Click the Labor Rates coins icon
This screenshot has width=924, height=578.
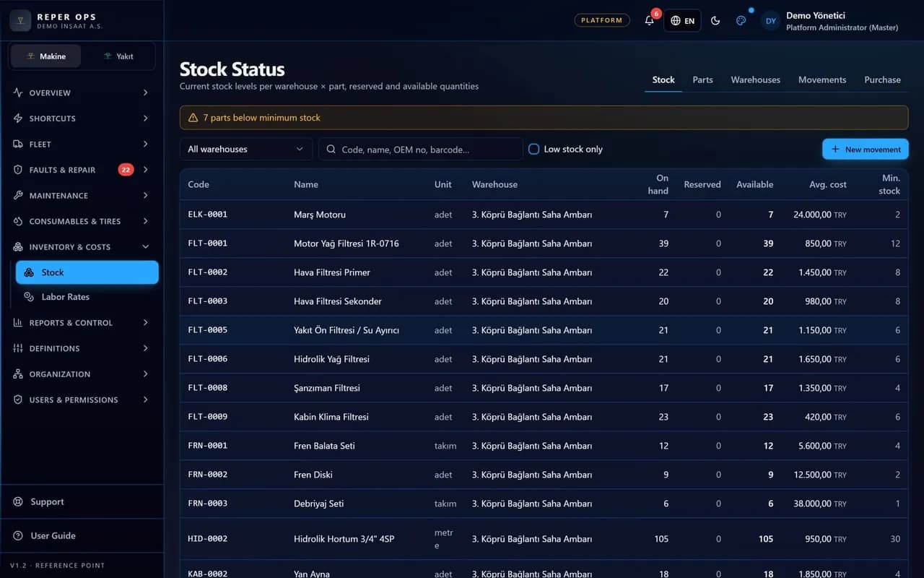[x=29, y=297]
